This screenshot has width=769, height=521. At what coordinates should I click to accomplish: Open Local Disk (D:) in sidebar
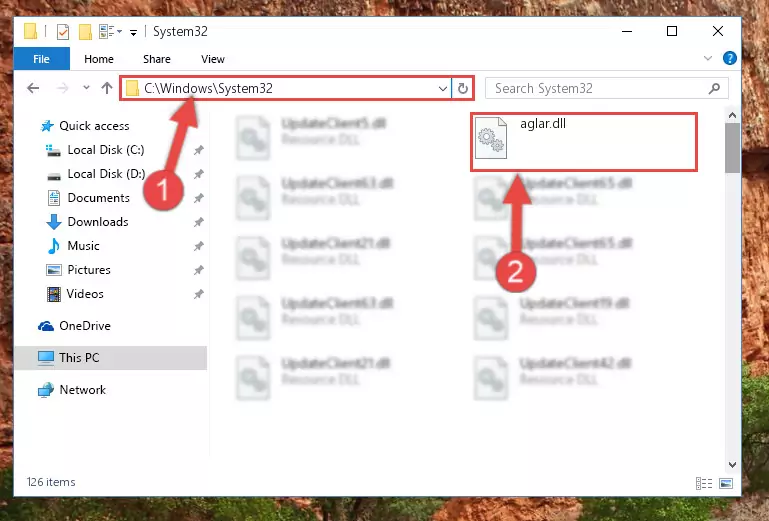point(106,174)
